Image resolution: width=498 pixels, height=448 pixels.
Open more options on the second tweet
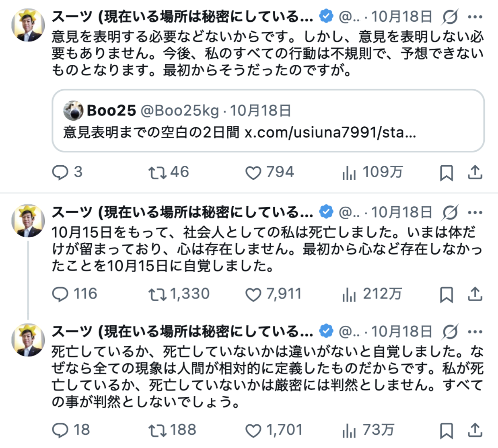pyautogui.click(x=475, y=212)
